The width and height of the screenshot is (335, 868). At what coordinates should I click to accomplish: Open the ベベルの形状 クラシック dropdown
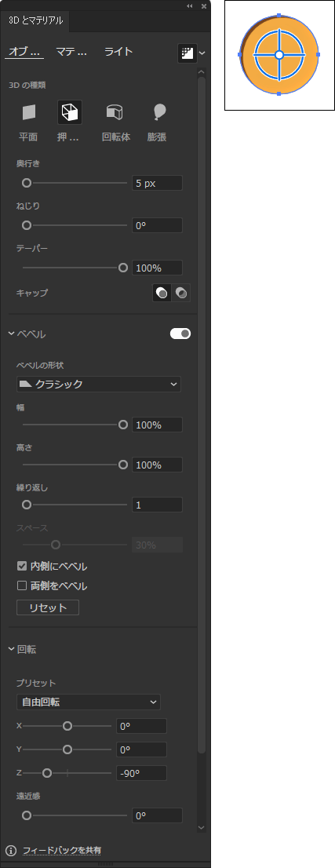tap(99, 384)
